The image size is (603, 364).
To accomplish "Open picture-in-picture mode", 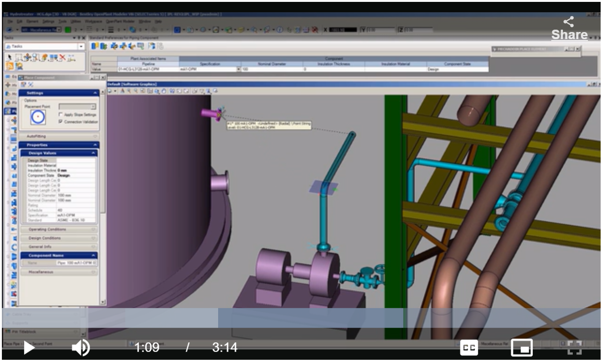I will tap(522, 348).
